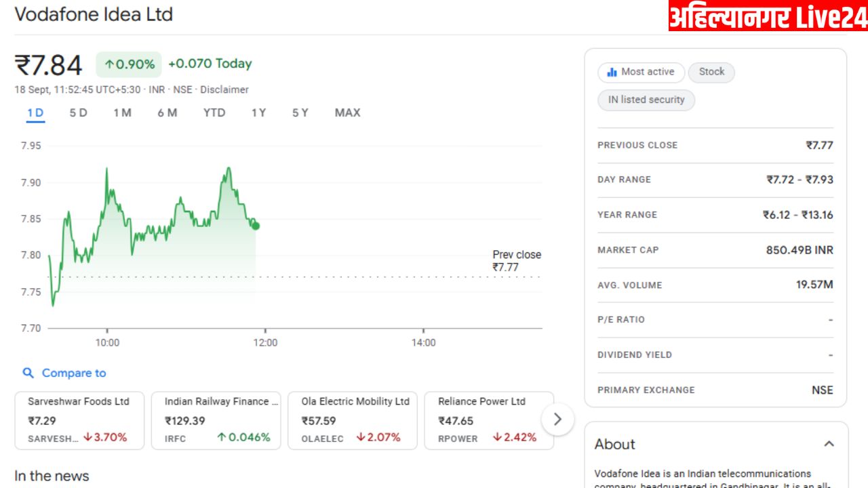
Task: Open the Reliance Power Ltd stock card
Action: pos(488,420)
